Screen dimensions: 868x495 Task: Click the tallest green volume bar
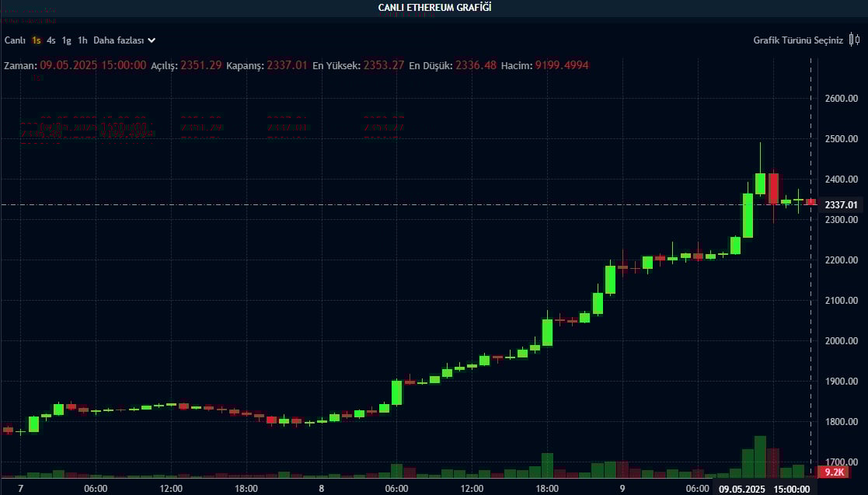[x=760, y=457]
